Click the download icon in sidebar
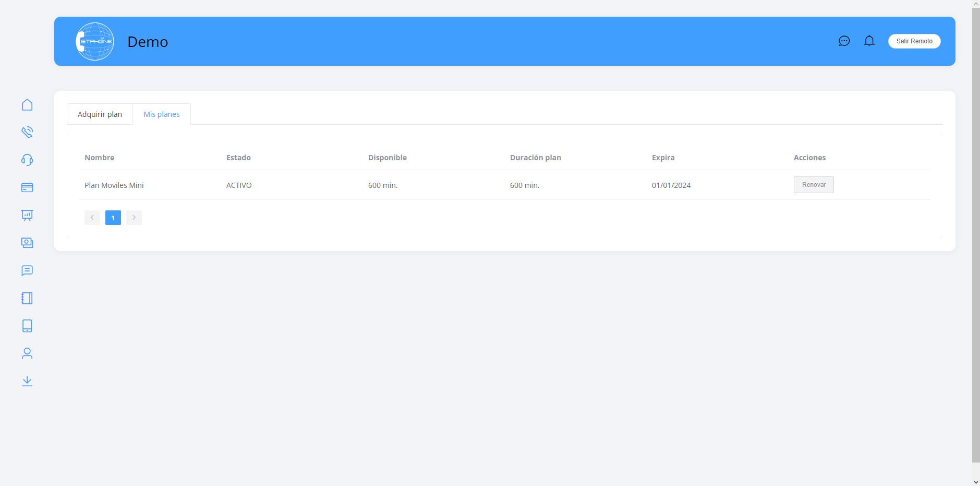 [x=27, y=381]
